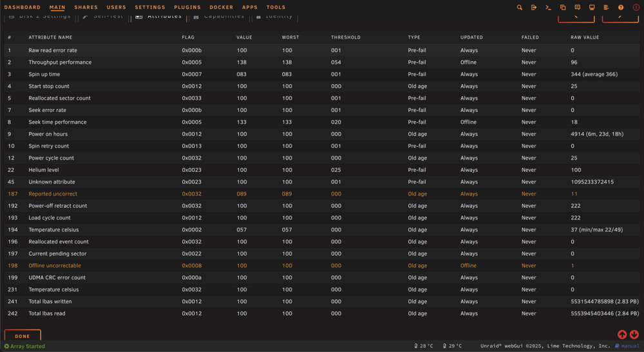Click the Attribute Name column header
644x352 pixels.
pos(50,37)
